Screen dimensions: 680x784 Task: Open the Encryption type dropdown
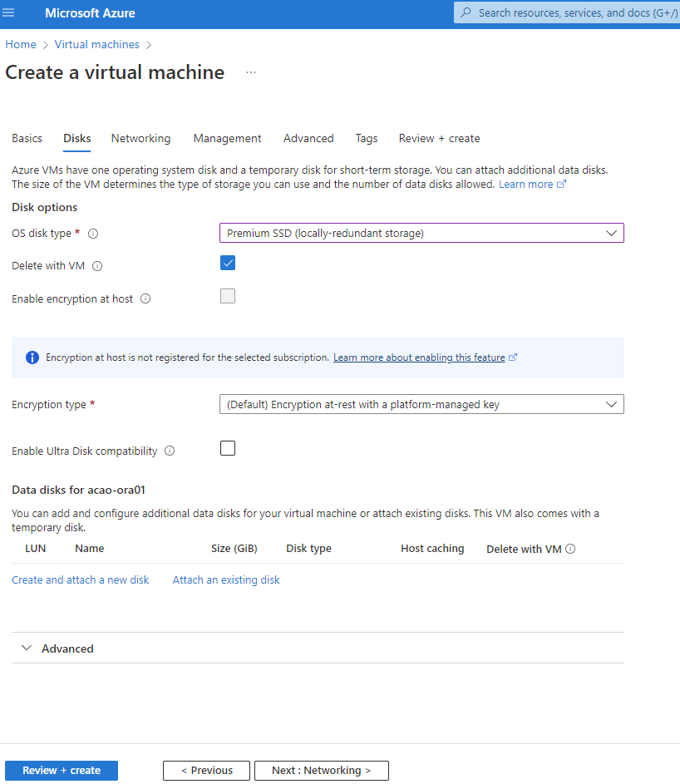[x=421, y=404]
